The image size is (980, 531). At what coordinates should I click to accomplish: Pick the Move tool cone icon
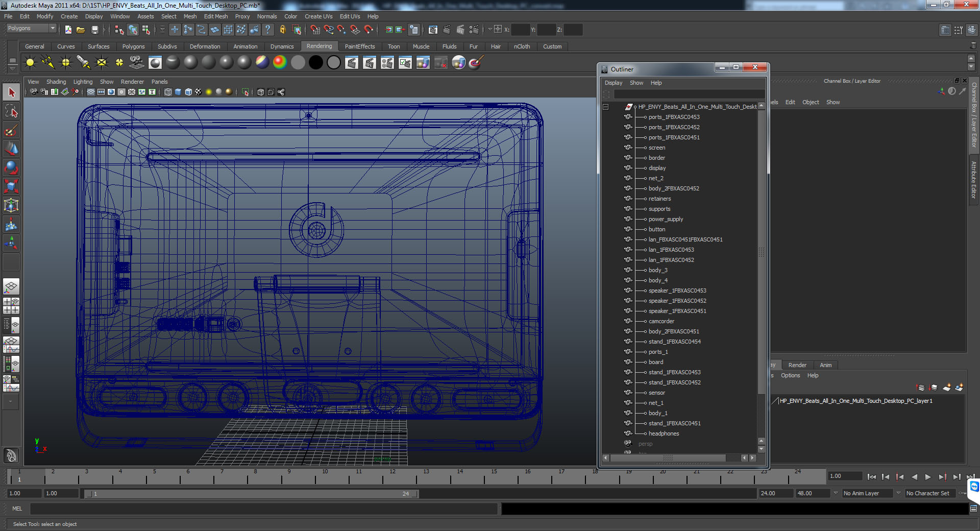11,149
